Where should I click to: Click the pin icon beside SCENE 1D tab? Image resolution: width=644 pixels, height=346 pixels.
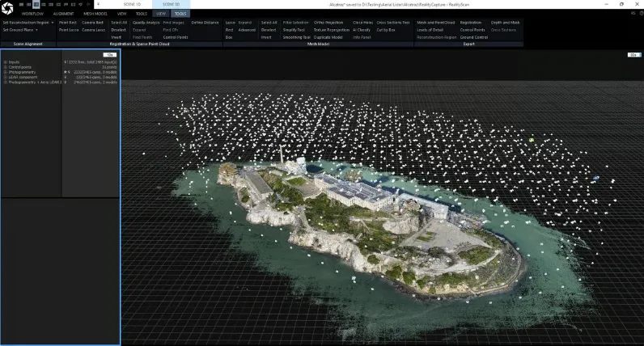tap(98, 5)
